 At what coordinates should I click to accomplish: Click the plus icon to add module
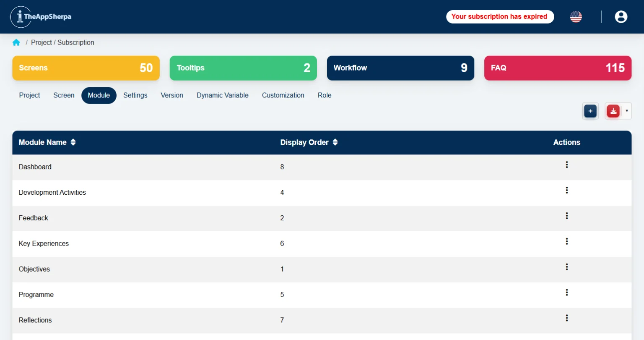point(590,111)
